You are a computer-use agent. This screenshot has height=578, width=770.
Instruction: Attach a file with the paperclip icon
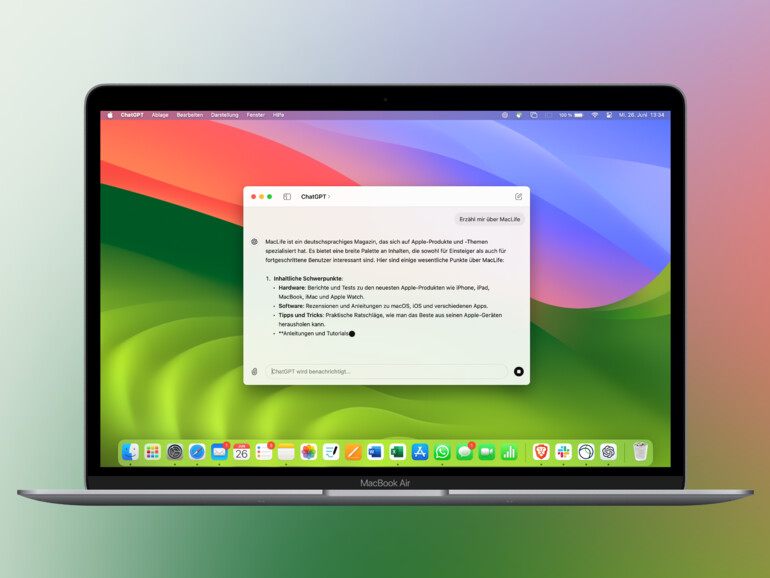254,372
